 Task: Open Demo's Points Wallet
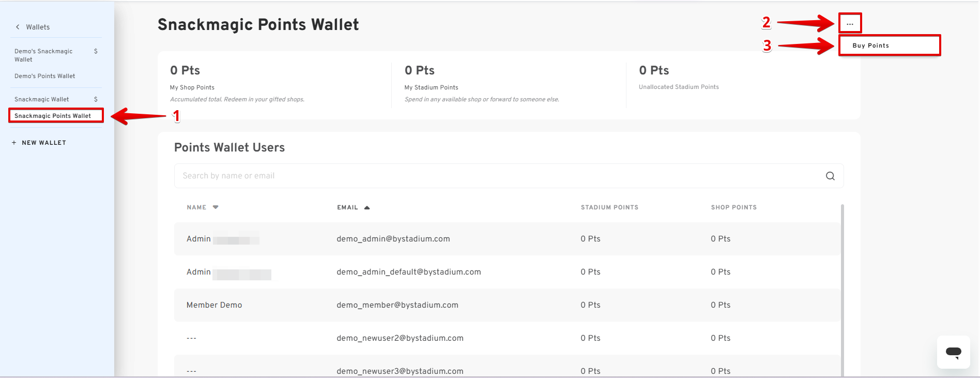tap(45, 76)
